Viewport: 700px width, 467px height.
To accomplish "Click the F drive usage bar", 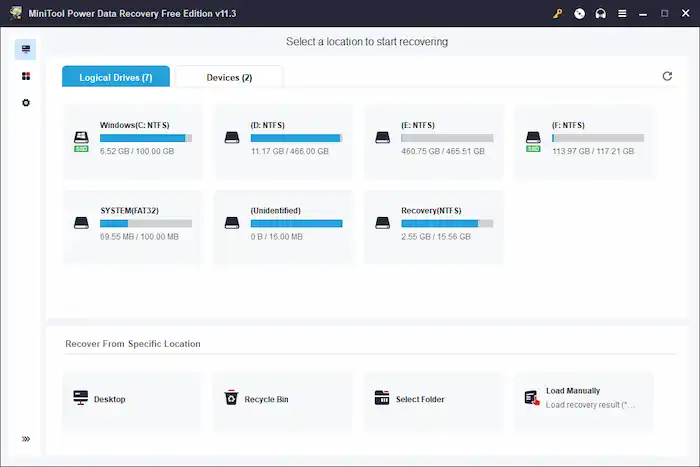I will [x=598, y=138].
